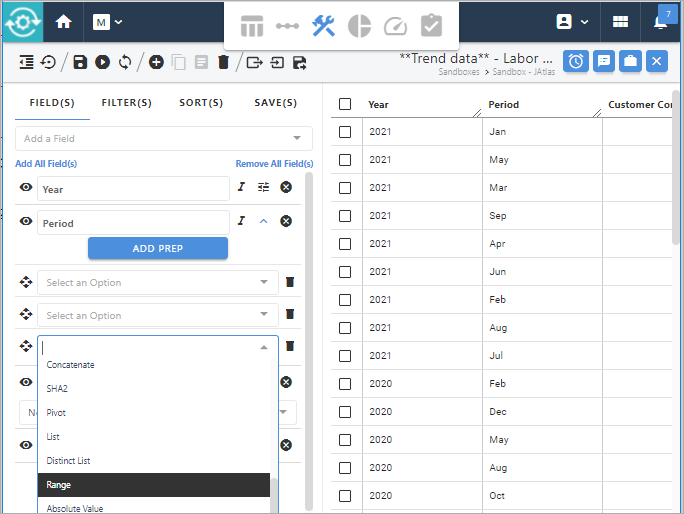Click the trash delete icon in toolbar
The height and width of the screenshot is (514, 684).
tap(223, 62)
